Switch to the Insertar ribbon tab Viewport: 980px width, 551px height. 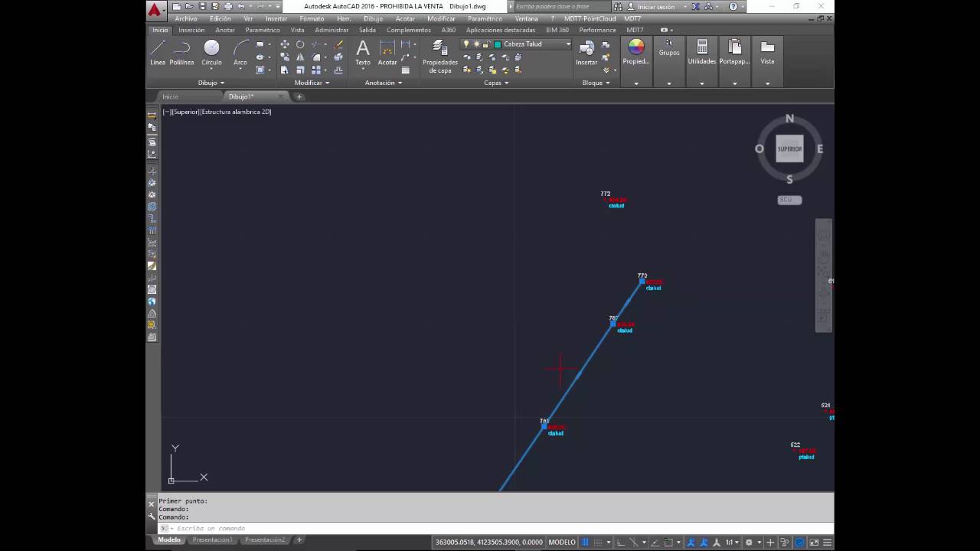[x=191, y=30]
